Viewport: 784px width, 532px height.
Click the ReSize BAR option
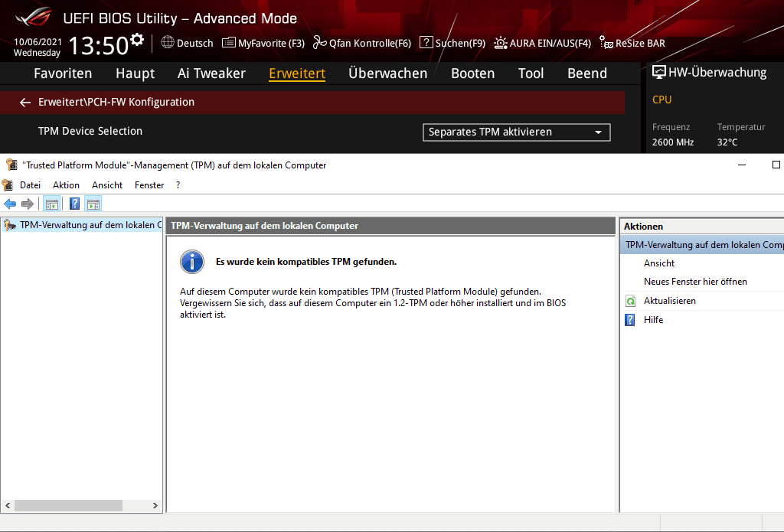(x=632, y=43)
